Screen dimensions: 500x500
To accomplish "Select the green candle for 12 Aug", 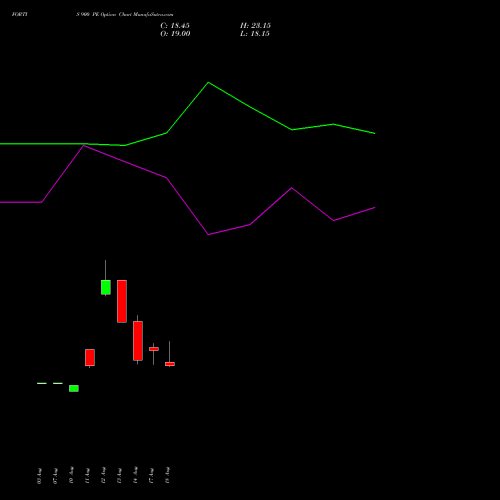I will (x=106, y=287).
